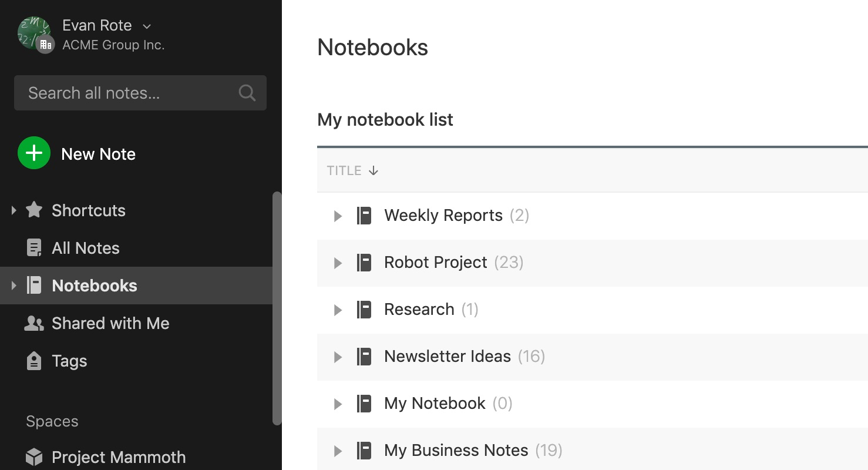Open All Notes from the sidebar
Viewport: 868px width, 470px height.
[85, 247]
